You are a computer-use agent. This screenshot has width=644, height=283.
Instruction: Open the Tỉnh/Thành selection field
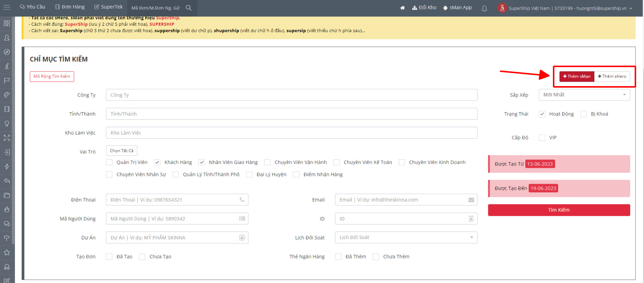[x=292, y=114]
